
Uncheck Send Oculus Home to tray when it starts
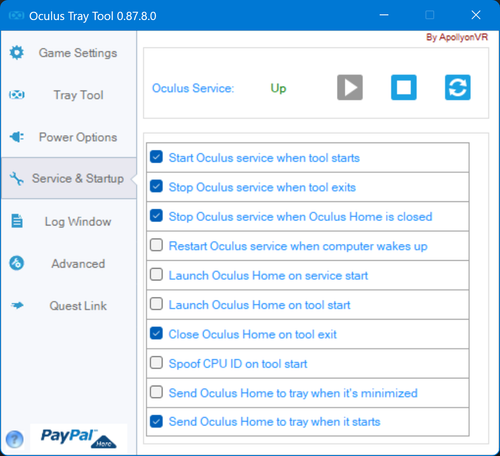pos(156,421)
